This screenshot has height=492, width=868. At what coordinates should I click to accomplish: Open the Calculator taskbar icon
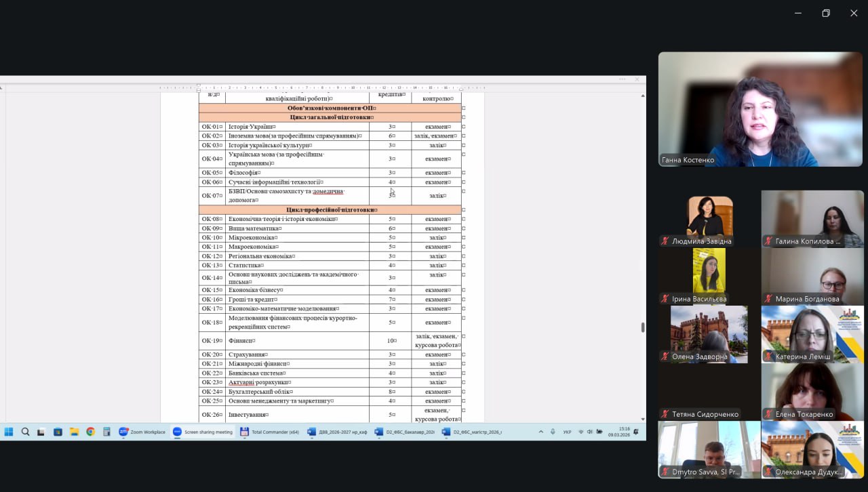(x=106, y=432)
